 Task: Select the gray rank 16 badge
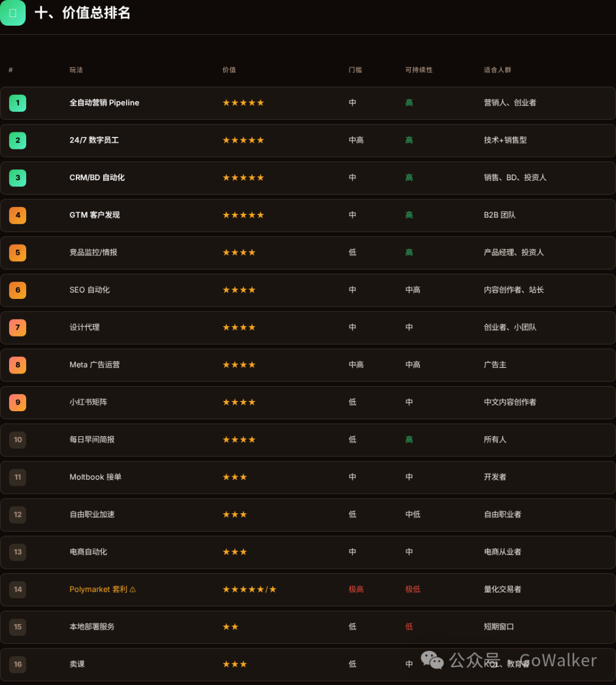point(18,664)
